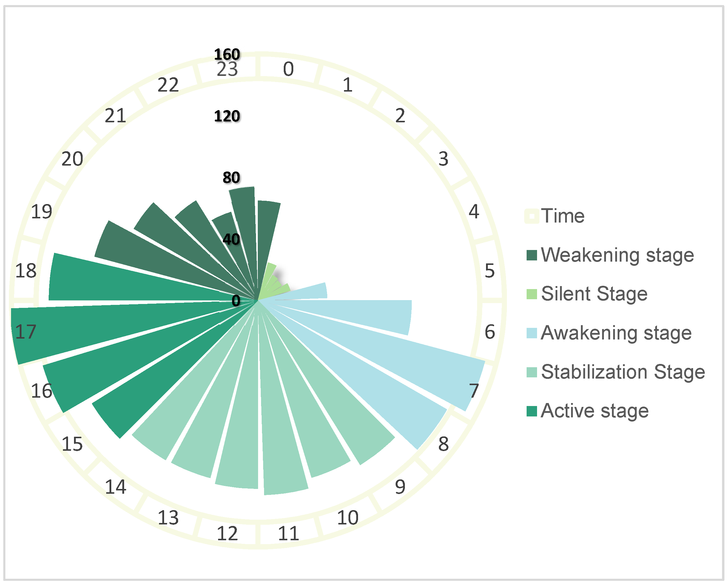This screenshot has height=585, width=728.
Task: Click the hour 7 label on the ring
Action: (x=474, y=391)
